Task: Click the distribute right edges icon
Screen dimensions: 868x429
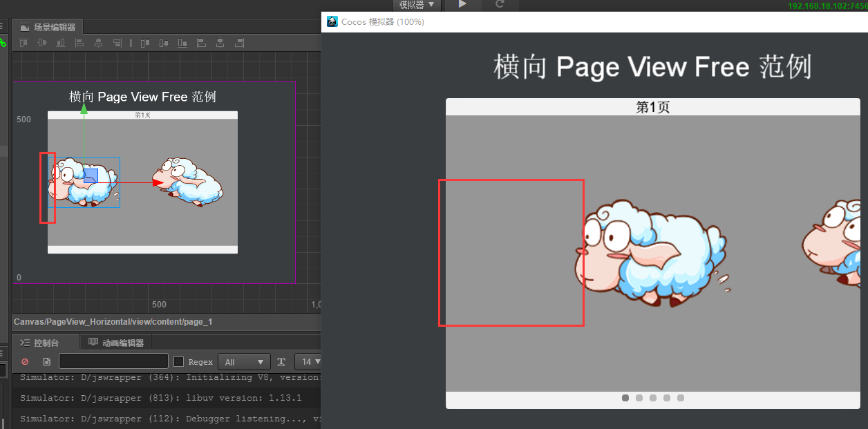Action: tap(238, 43)
